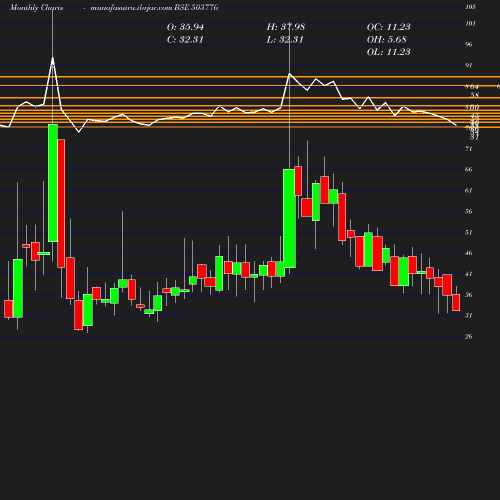
Task: Click the "OL: 11.23" readout
Action: tap(389, 52)
